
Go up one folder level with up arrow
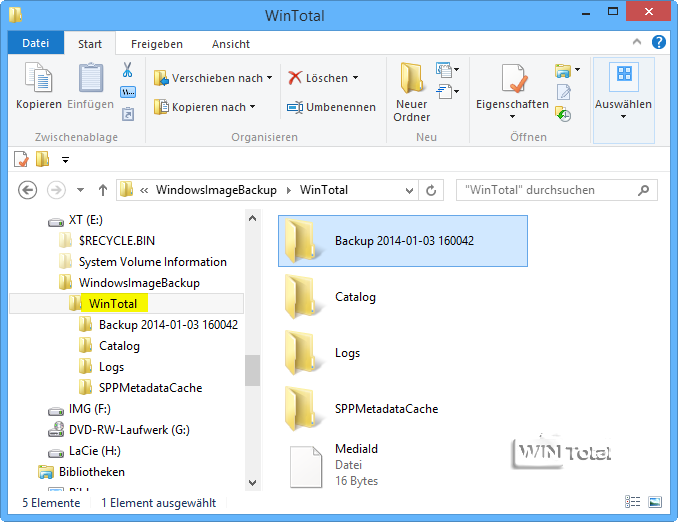click(x=102, y=190)
